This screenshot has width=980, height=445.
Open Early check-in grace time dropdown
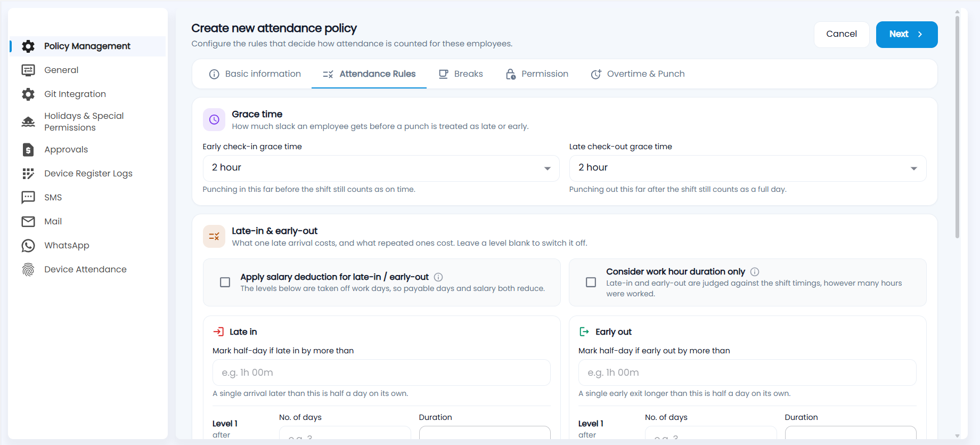381,168
